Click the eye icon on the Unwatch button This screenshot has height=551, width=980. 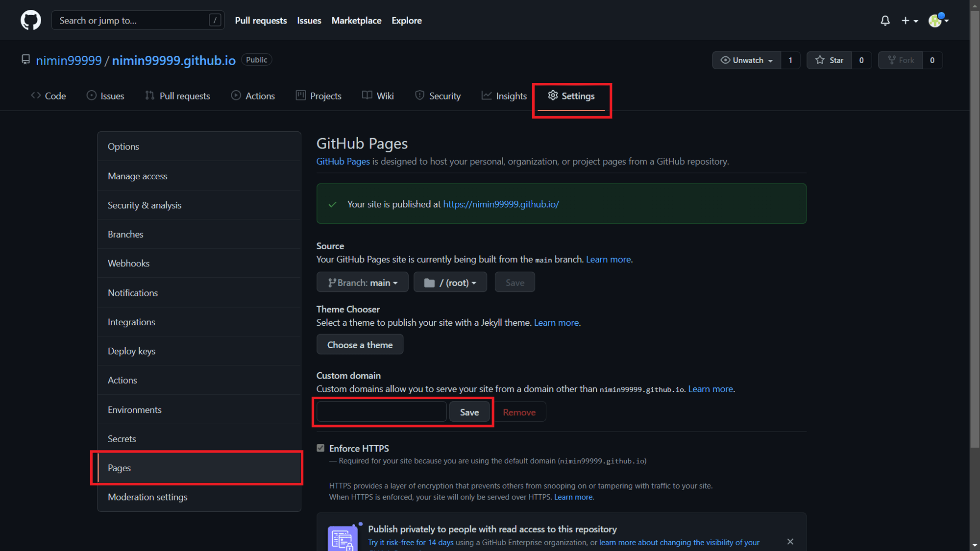tap(725, 60)
